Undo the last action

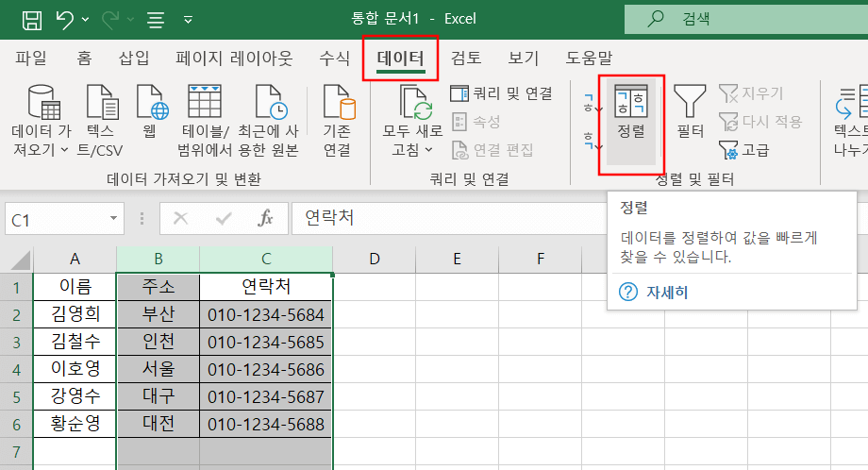[x=65, y=20]
